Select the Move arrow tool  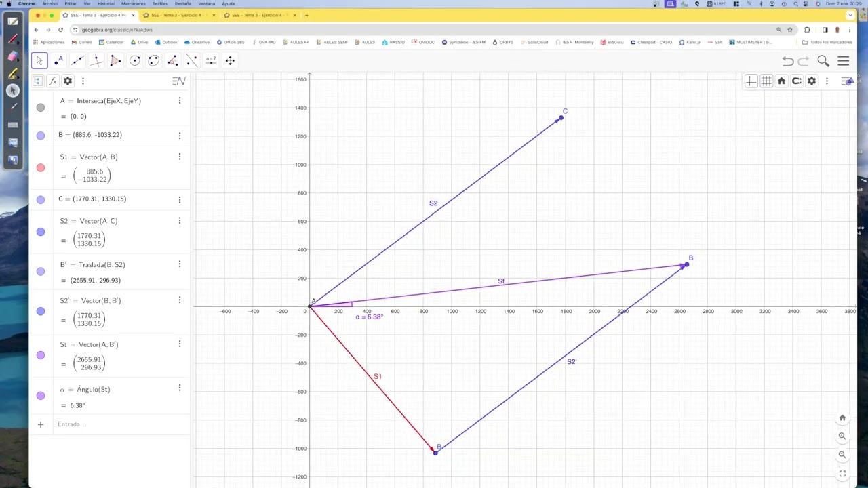(39, 60)
